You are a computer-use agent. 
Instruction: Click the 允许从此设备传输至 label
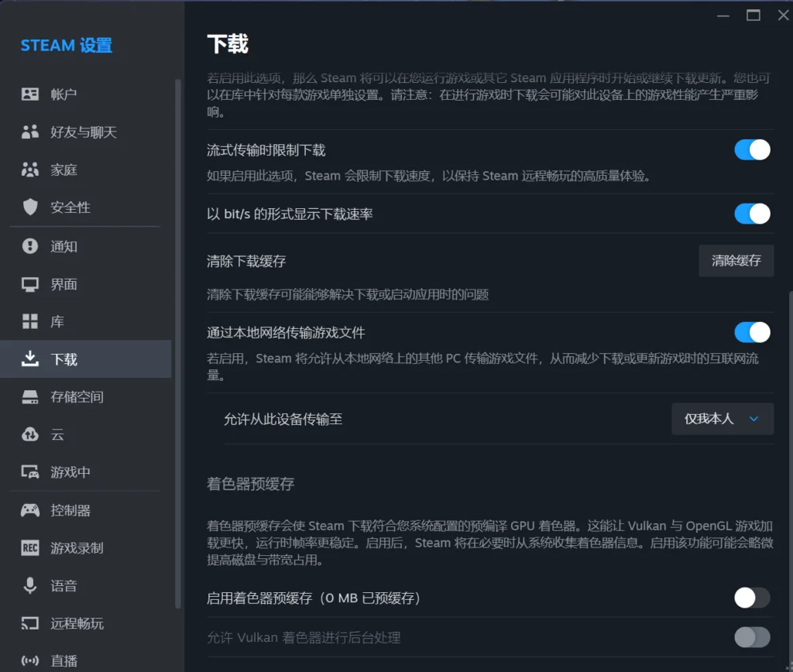[283, 419]
